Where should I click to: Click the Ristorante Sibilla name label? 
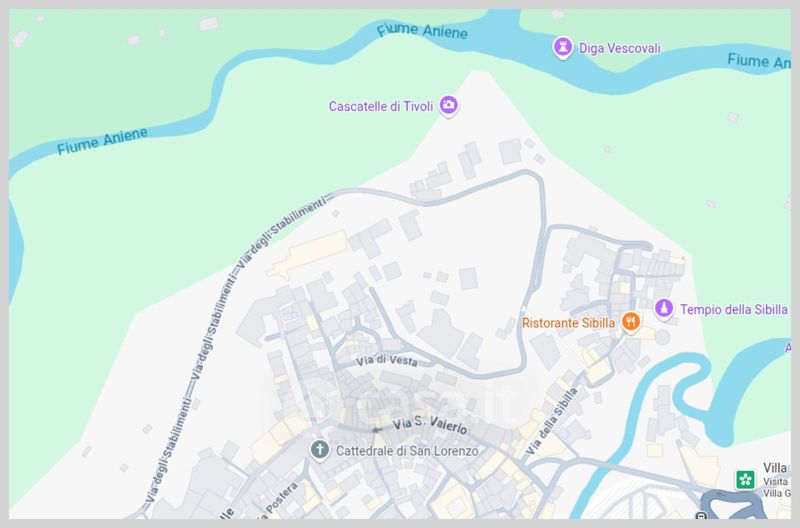[x=568, y=323]
